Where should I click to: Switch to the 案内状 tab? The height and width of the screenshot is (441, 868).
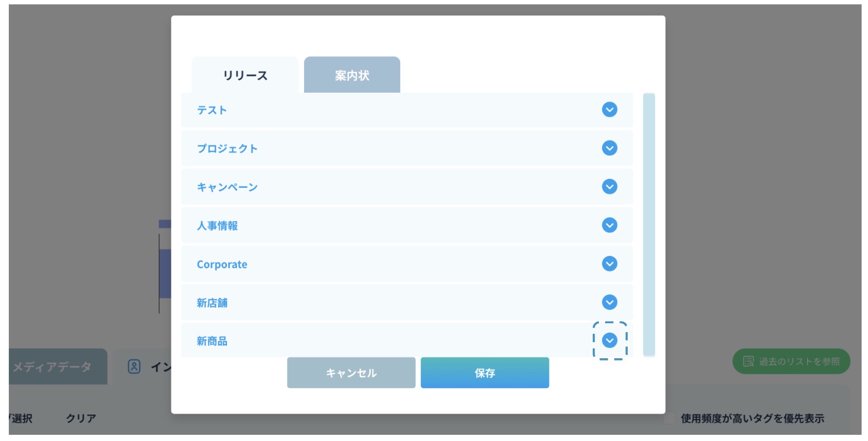tap(352, 76)
